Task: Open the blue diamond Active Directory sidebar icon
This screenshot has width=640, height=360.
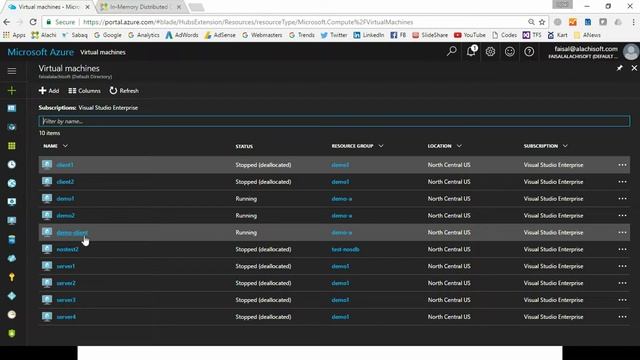Action: (x=12, y=296)
